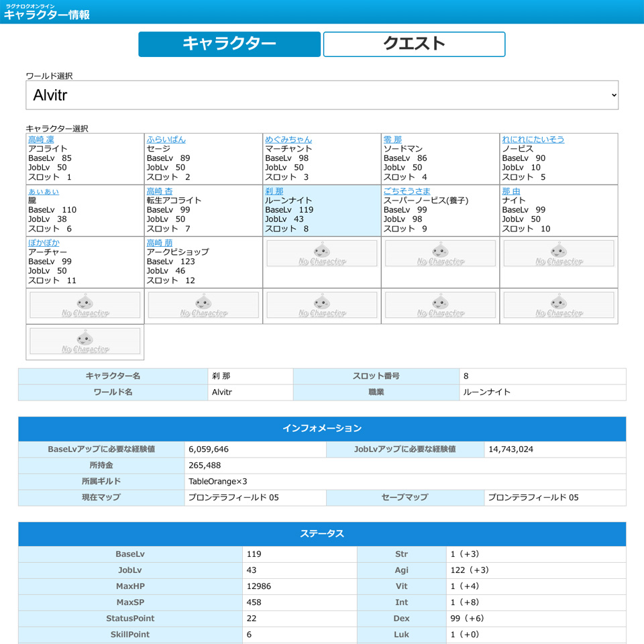Switch to the クエスト tab

point(414,44)
